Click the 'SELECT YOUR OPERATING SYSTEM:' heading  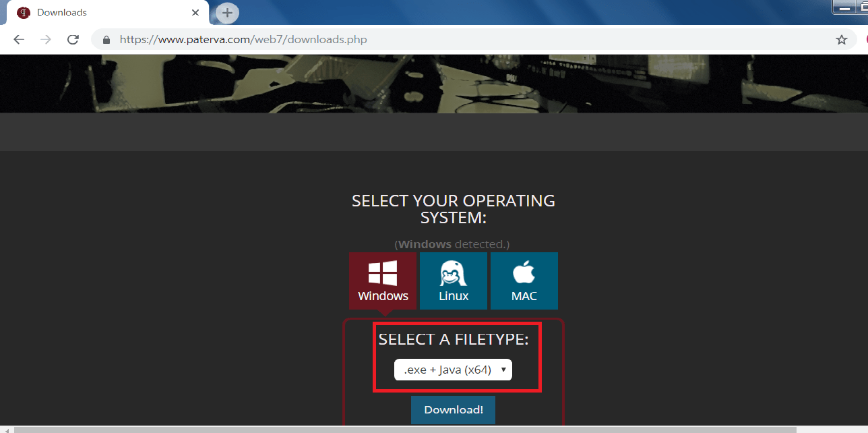tap(454, 209)
